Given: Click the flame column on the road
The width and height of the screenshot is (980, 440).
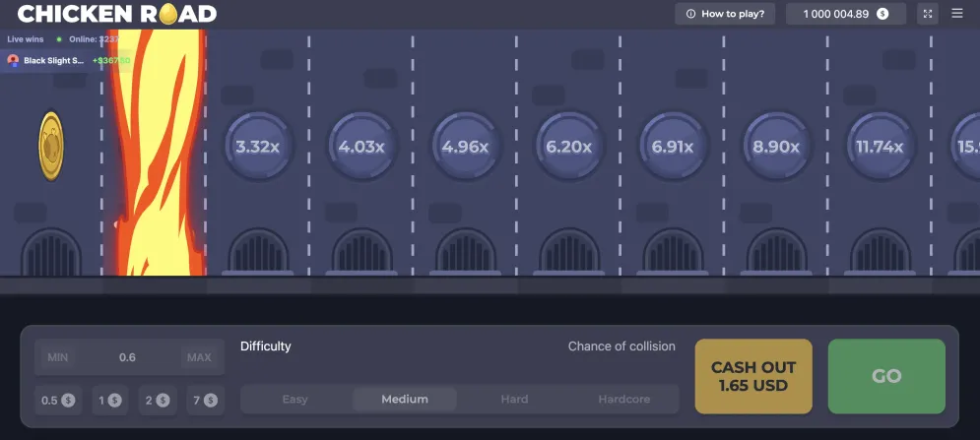Looking at the screenshot, I should [x=157, y=152].
